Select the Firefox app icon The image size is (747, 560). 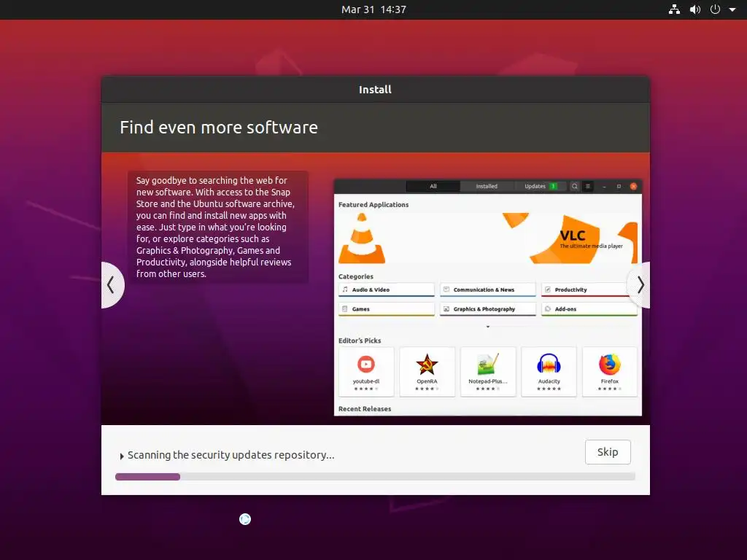click(610, 365)
